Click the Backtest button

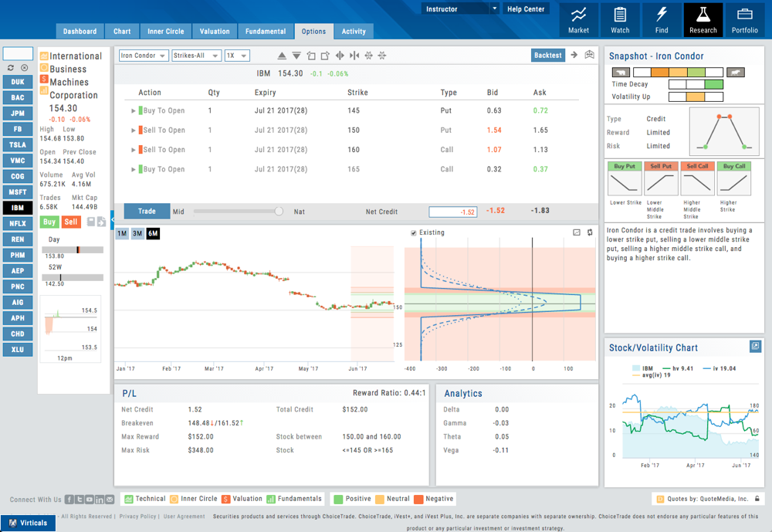coord(548,55)
